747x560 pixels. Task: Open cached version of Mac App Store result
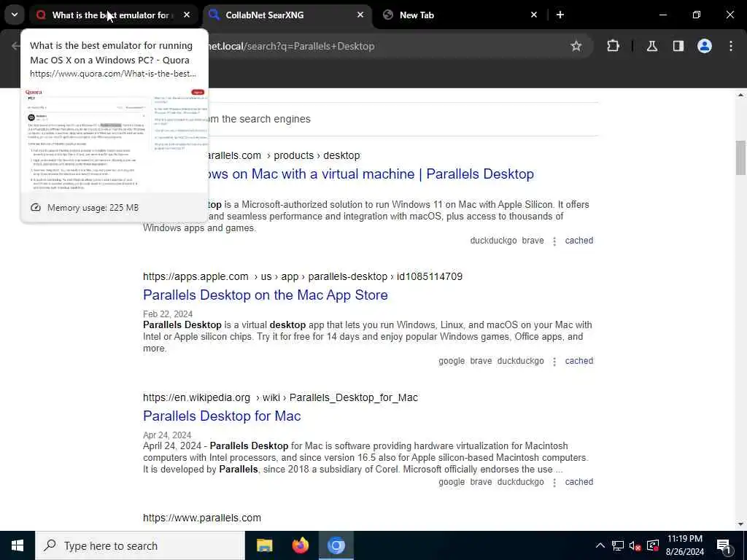[578, 361]
